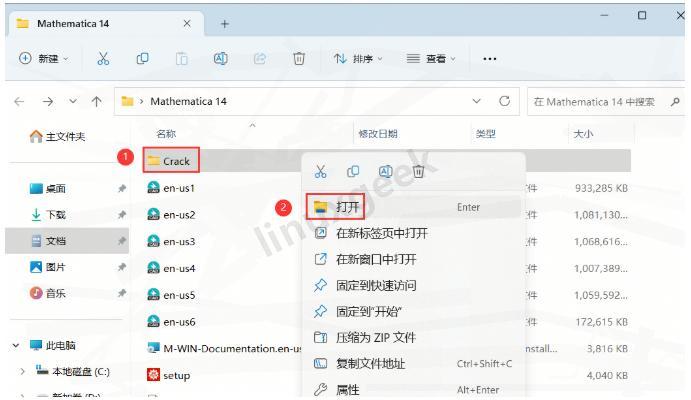Screen dimensions: 691x400
Task: Choose 在新标签页中打开 from context menu
Action: pos(413,233)
